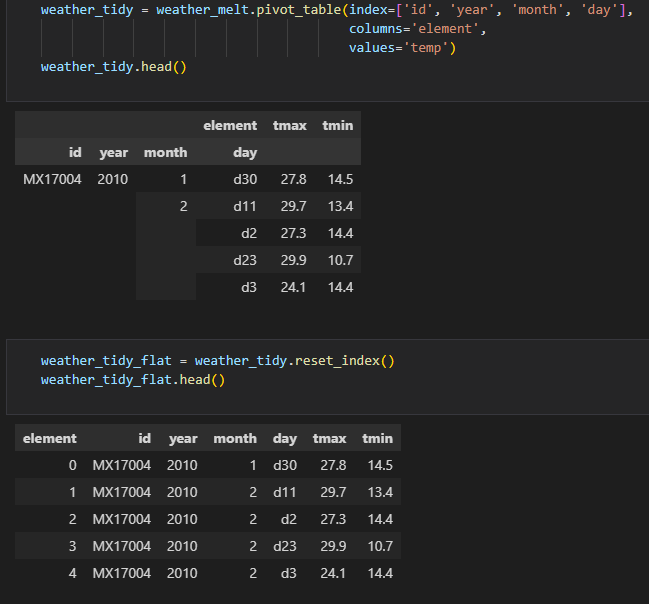649x604 pixels.
Task: Click 29.7 tmax in pivot table d11 row
Action: click(293, 206)
